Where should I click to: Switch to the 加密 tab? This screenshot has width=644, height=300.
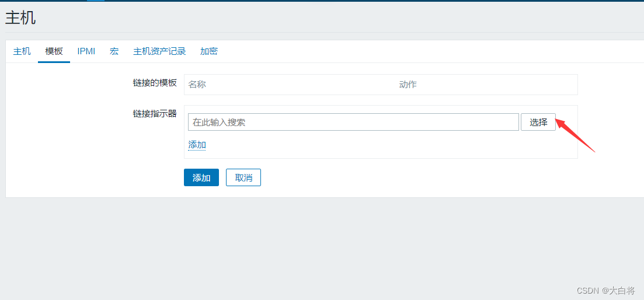(209, 51)
